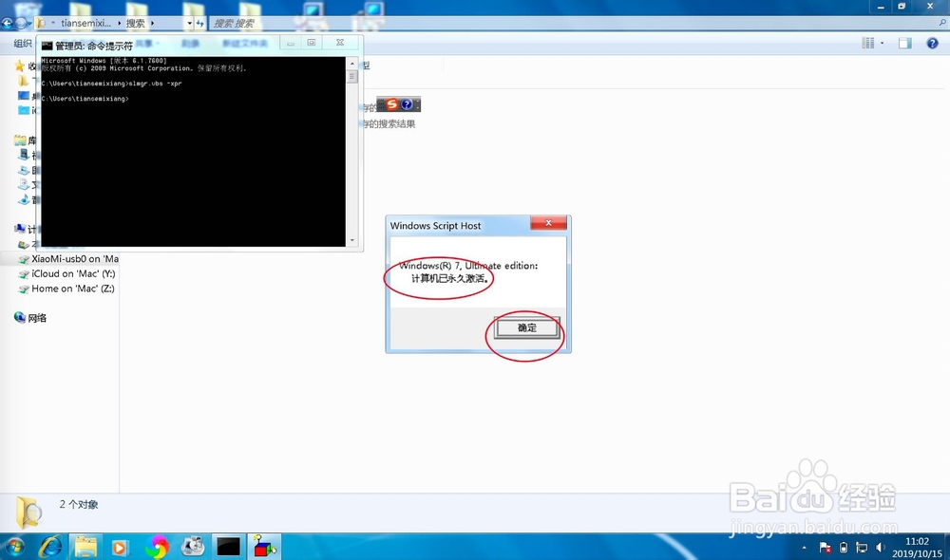Minimize the Explorer window
The height and width of the screenshot is (560, 950).
[881, 7]
